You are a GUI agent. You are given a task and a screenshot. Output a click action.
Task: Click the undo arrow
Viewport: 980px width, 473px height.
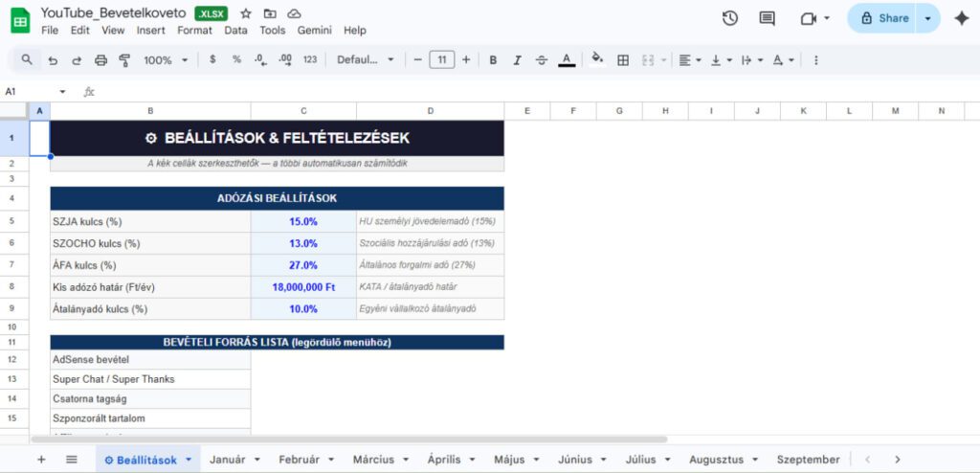pyautogui.click(x=53, y=60)
